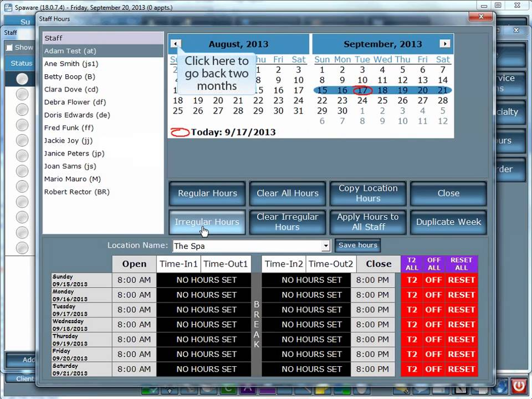
Task: Select staff member Joan Sams (js)
Action: click(x=103, y=166)
